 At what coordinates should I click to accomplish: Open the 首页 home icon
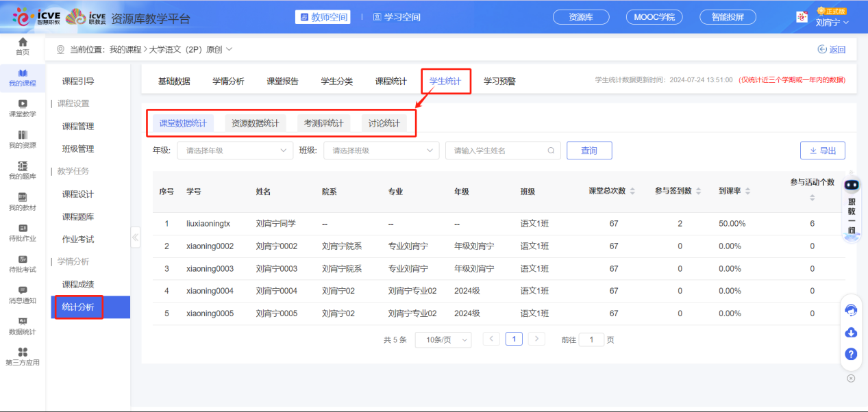coord(23,46)
